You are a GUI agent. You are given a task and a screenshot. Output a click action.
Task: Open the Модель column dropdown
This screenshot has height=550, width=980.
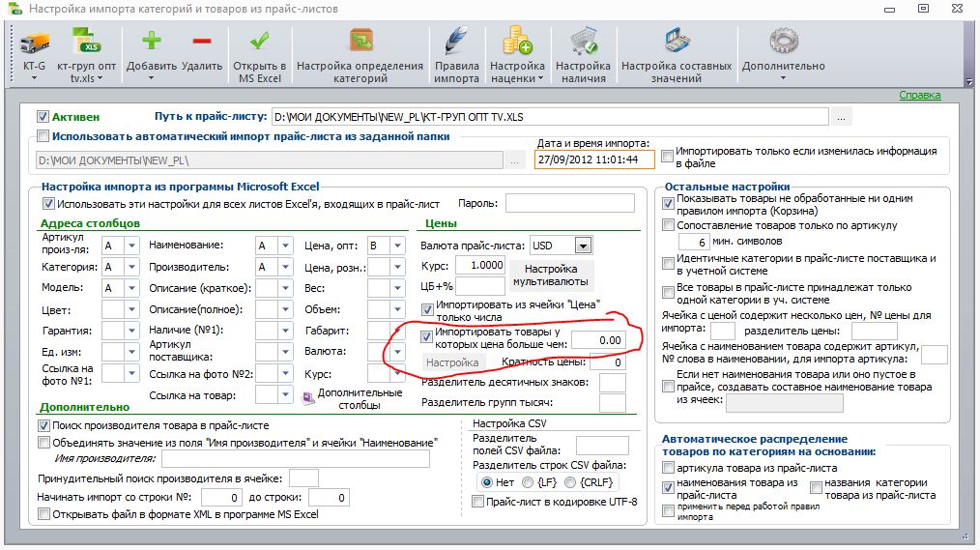click(x=131, y=288)
